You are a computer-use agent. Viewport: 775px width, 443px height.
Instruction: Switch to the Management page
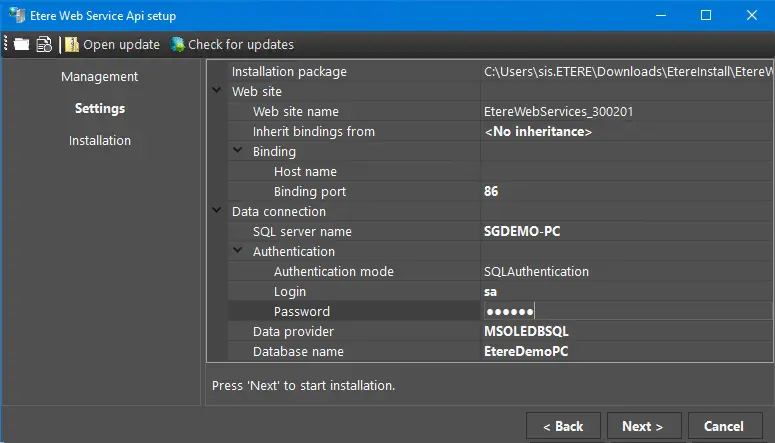(x=99, y=77)
